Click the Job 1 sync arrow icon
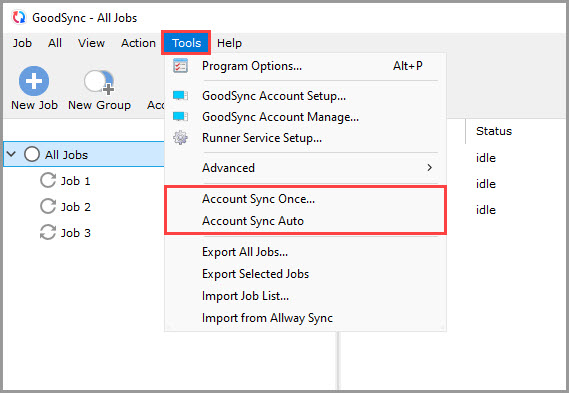Viewport: 569px width, 393px height. pyautogui.click(x=48, y=180)
